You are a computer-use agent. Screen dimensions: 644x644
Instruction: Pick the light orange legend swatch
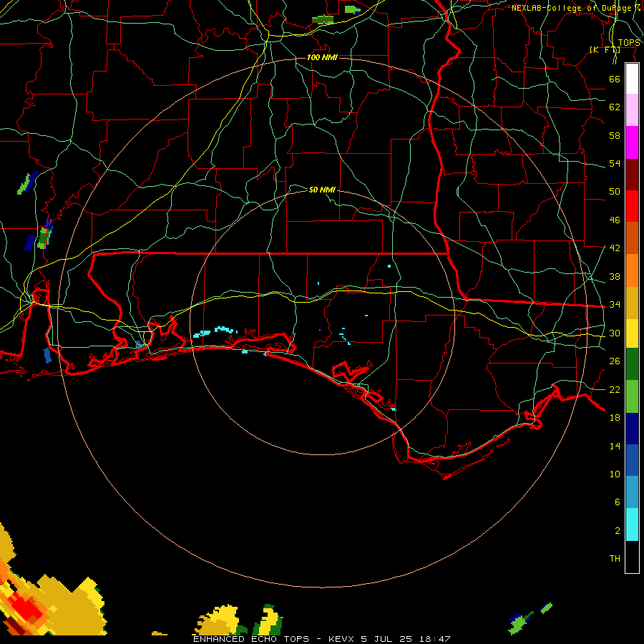click(632, 270)
